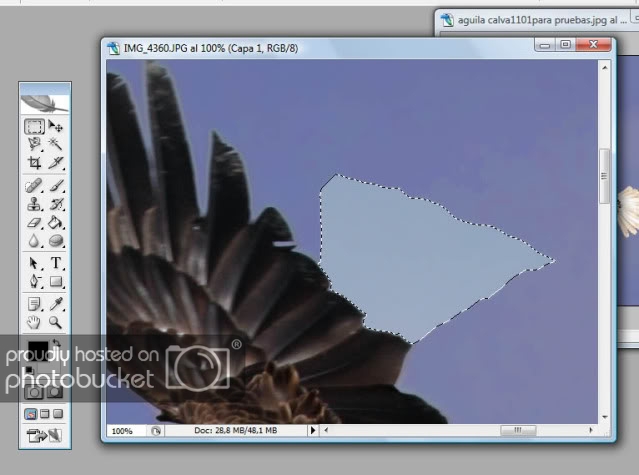Image resolution: width=639 pixels, height=475 pixels.
Task: Select the Move tool
Action: pyautogui.click(x=56, y=127)
